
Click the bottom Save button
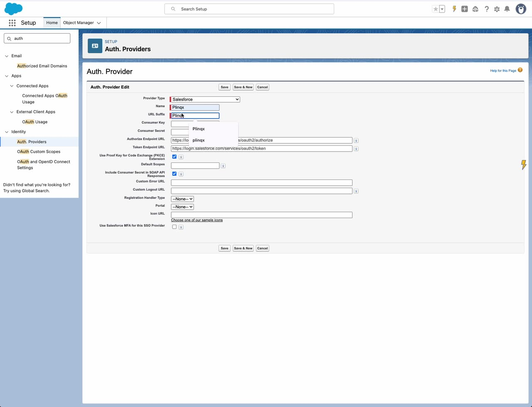coord(224,248)
